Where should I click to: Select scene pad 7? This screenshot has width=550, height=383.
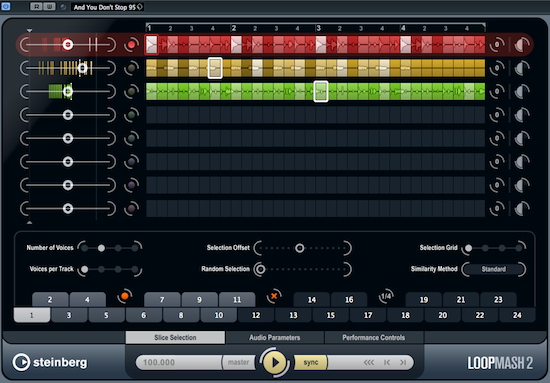[162, 300]
